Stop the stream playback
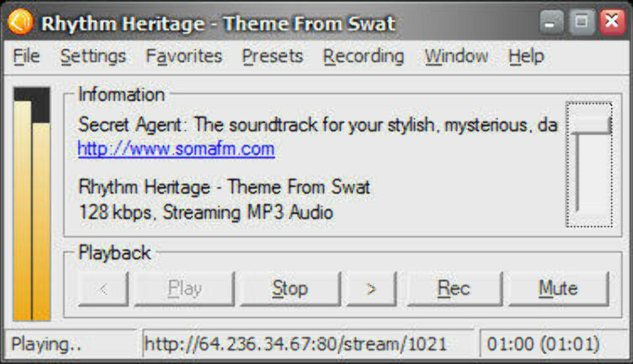This screenshot has width=633, height=364. click(289, 289)
